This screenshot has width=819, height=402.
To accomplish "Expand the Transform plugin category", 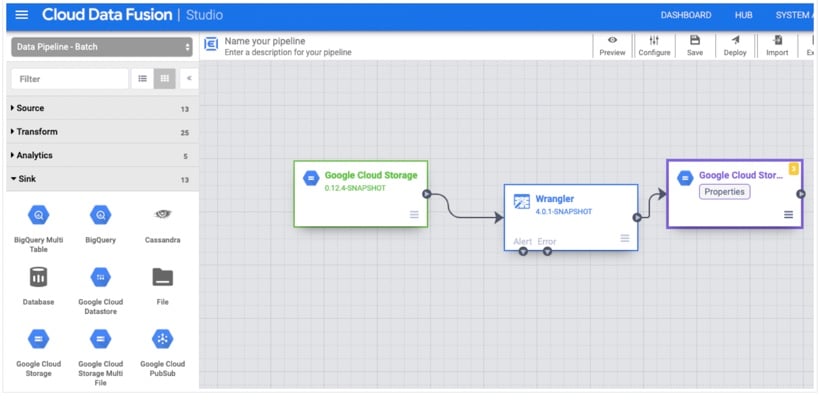I will [x=36, y=132].
